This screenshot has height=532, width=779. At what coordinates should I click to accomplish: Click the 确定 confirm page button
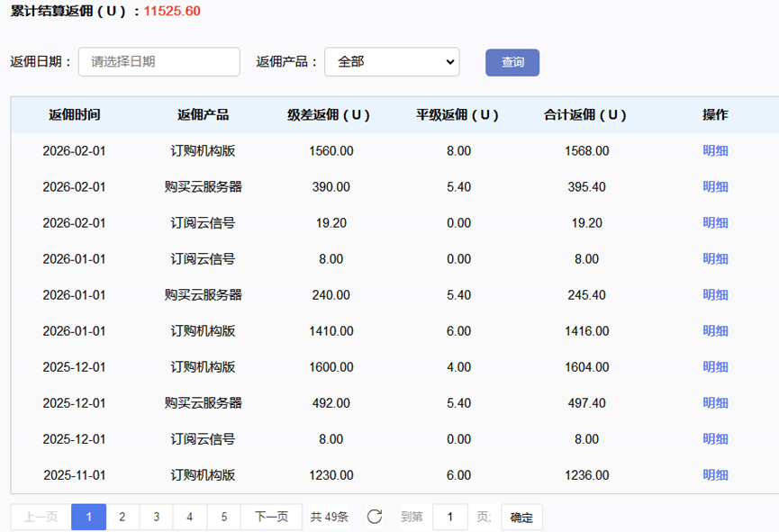pyautogui.click(x=521, y=518)
